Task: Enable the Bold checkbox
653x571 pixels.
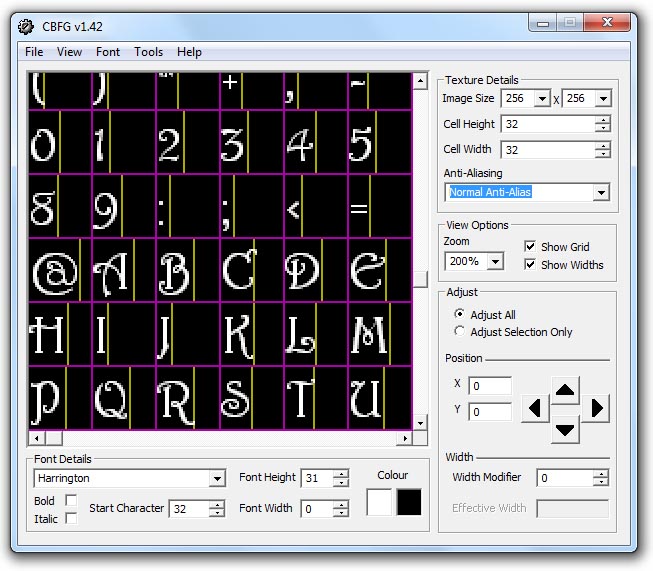Action: pos(71,500)
